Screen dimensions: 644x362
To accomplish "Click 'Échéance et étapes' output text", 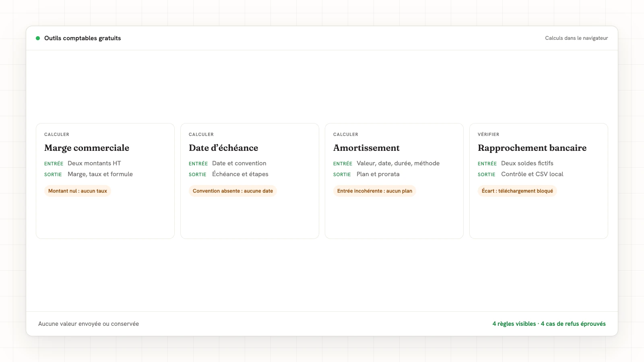I will [240, 174].
